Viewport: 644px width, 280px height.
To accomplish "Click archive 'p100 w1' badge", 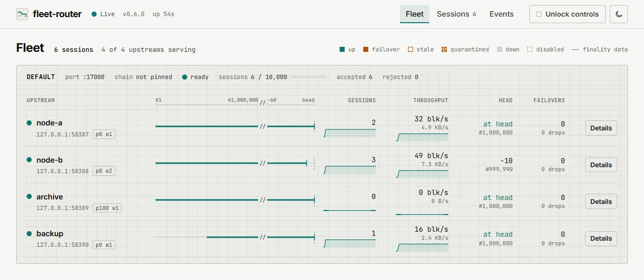I will coord(107,208).
